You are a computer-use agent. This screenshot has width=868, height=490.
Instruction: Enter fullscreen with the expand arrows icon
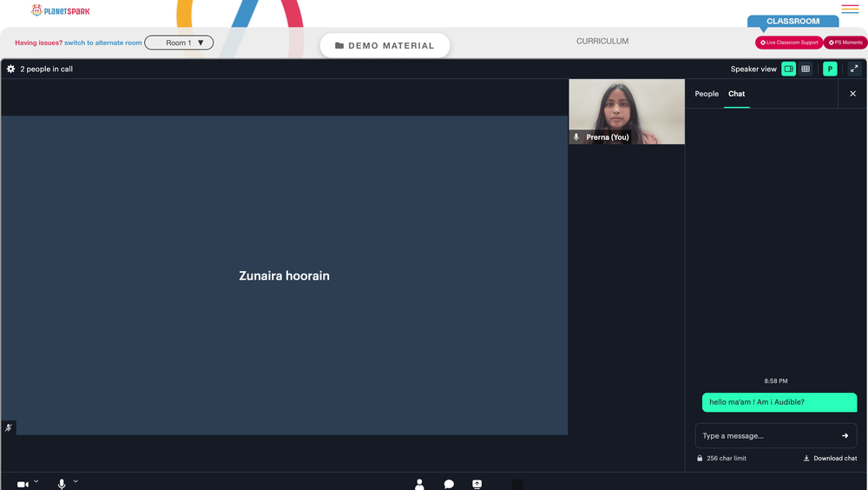854,69
